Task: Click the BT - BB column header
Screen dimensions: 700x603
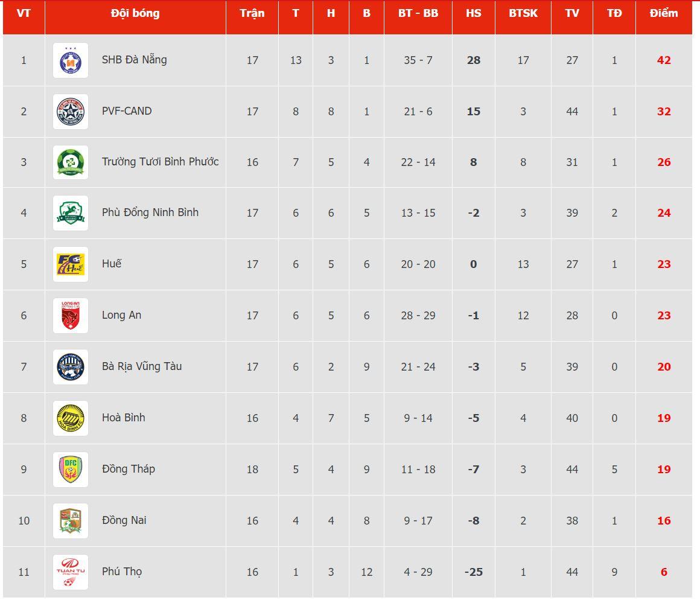Action: pos(418,13)
